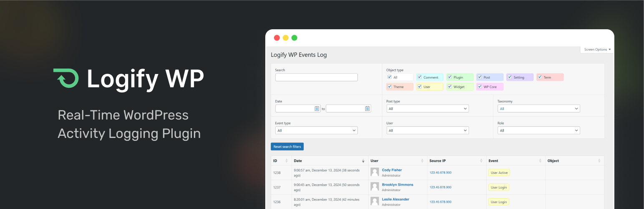Uncheck the Setting object type
The image size is (644, 209).
coord(510,77)
